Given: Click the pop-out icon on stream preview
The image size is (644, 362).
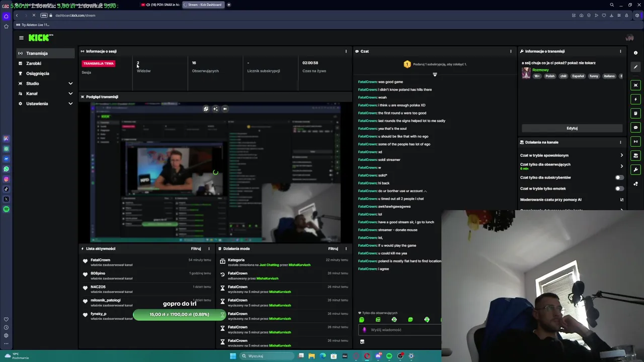Looking at the screenshot, I should click(206, 109).
